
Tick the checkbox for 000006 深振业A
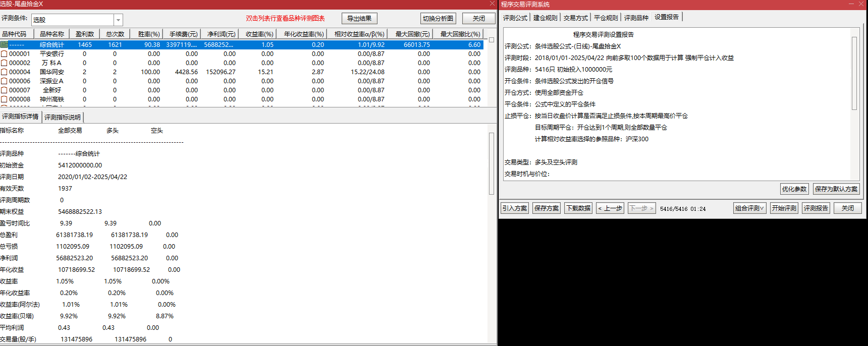click(x=4, y=81)
